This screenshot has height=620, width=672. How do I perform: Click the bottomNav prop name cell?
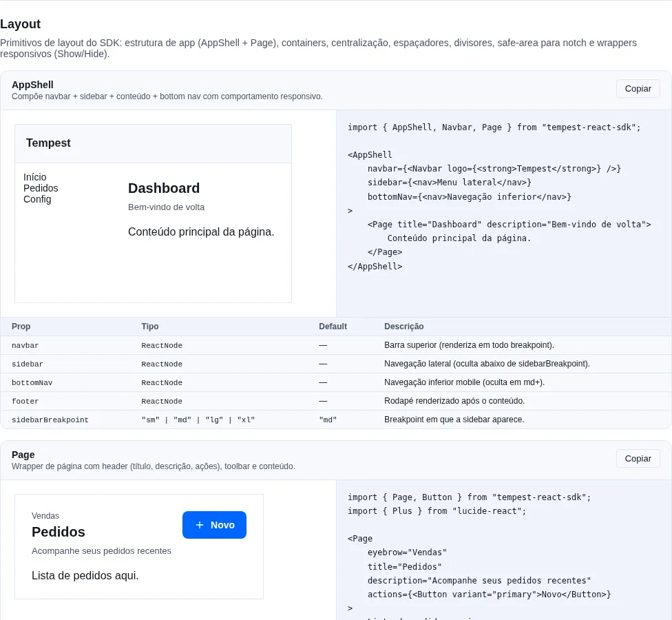[32, 383]
